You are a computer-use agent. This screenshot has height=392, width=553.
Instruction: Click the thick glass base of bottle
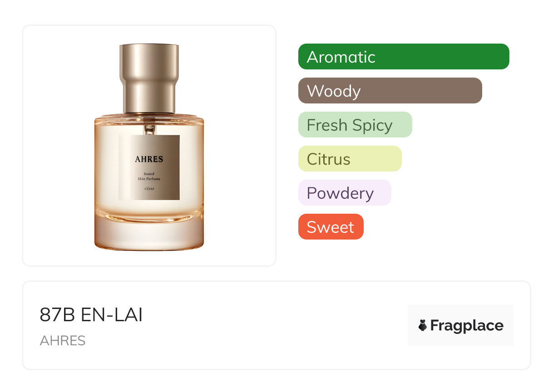click(149, 234)
